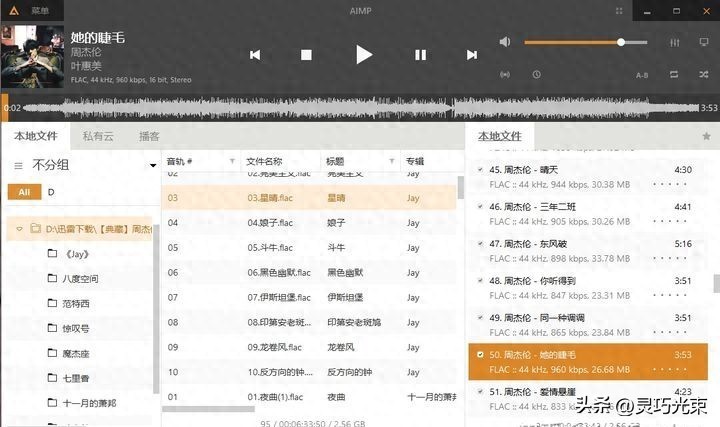720x427 pixels.
Task: Toggle checkbox for track 46 三年二班
Action: [480, 207]
